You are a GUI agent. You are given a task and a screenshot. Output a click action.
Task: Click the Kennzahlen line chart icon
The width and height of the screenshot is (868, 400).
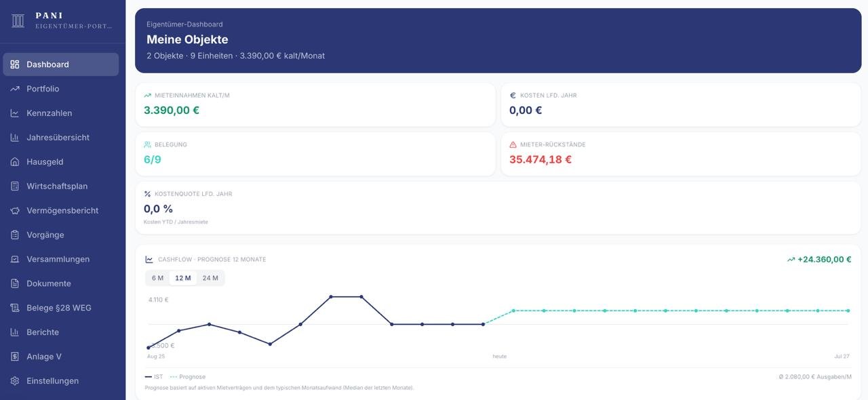point(15,113)
